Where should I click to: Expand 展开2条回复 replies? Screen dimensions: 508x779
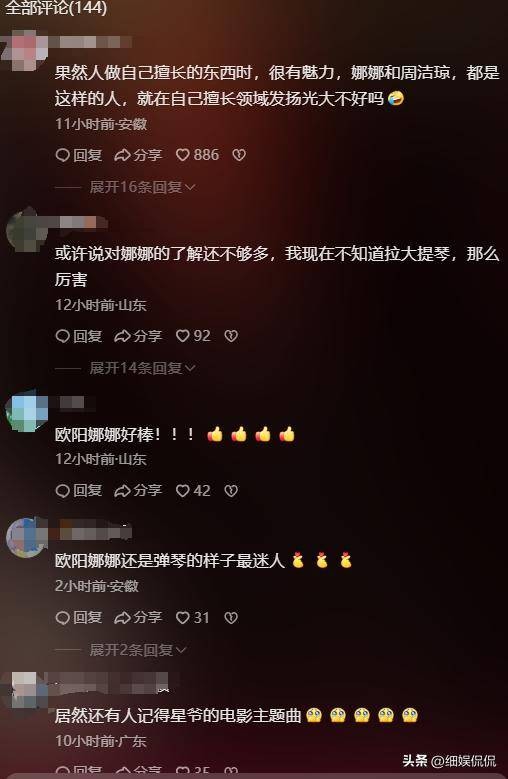coord(138,650)
